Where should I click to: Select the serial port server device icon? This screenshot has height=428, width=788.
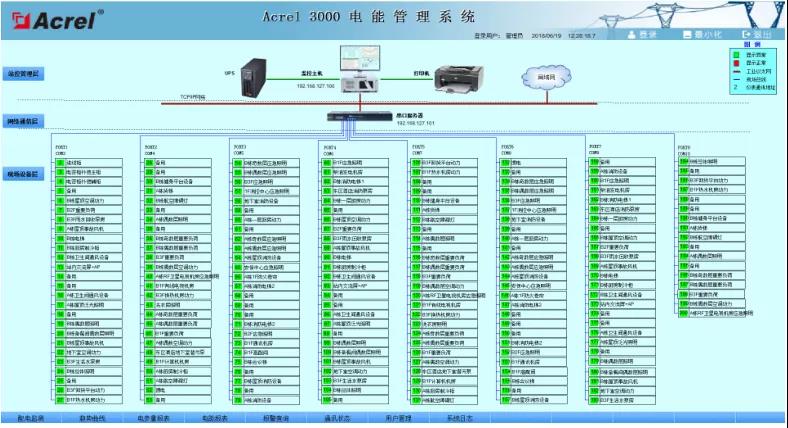pyautogui.click(x=360, y=117)
